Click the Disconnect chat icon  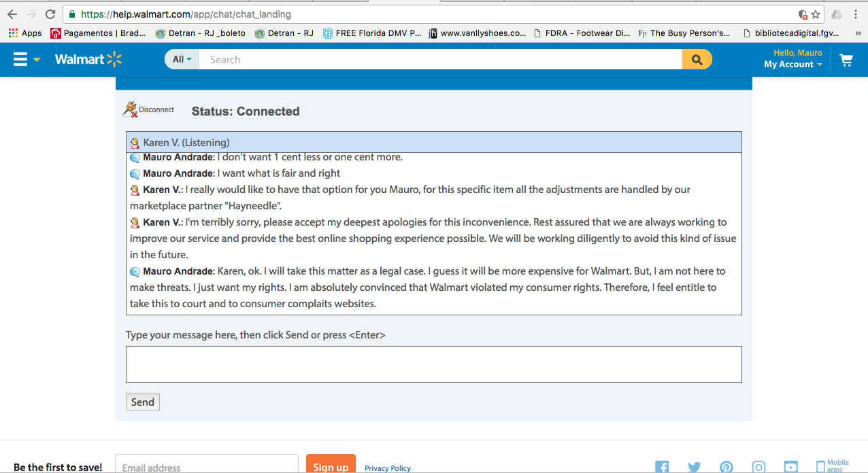click(130, 108)
